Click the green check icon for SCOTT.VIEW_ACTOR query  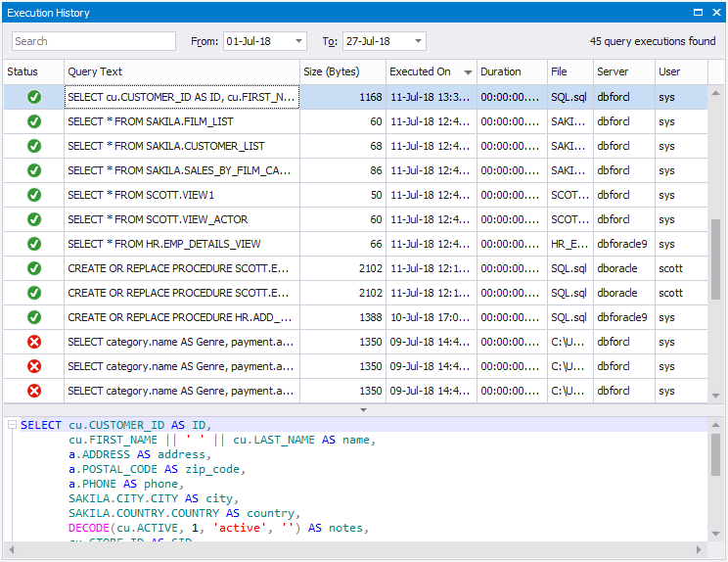pos(34,219)
